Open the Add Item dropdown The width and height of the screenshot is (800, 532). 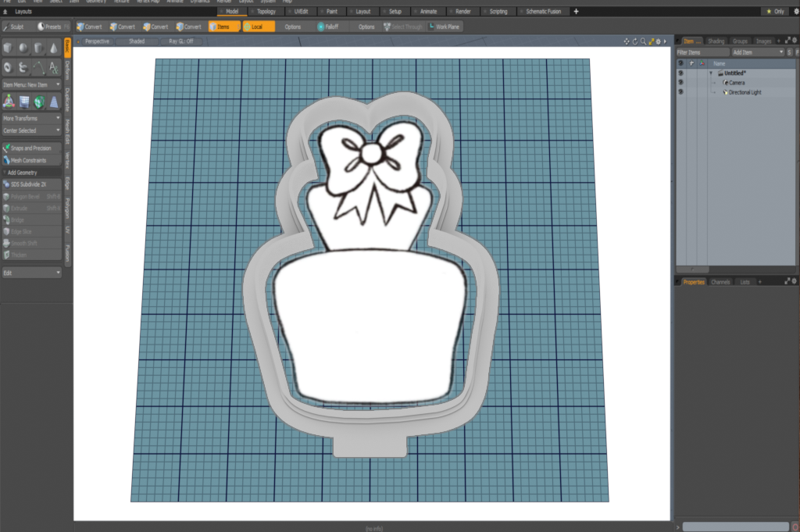[756, 52]
